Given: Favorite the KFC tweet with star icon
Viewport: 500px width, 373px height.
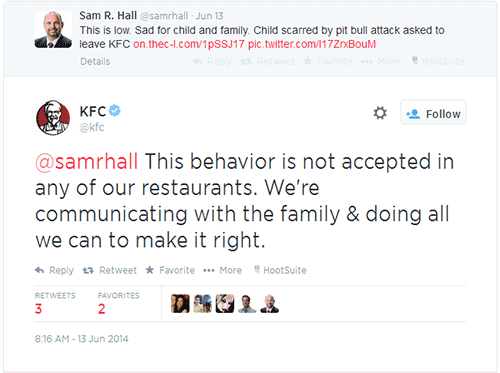Looking at the screenshot, I should coord(150,270).
